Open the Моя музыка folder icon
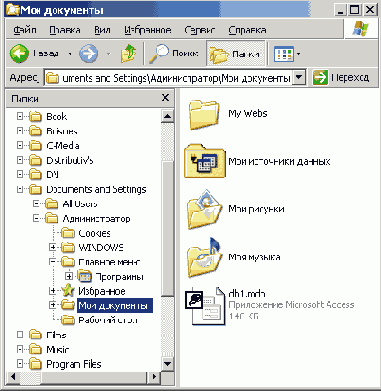The image size is (381, 391). coord(204,258)
